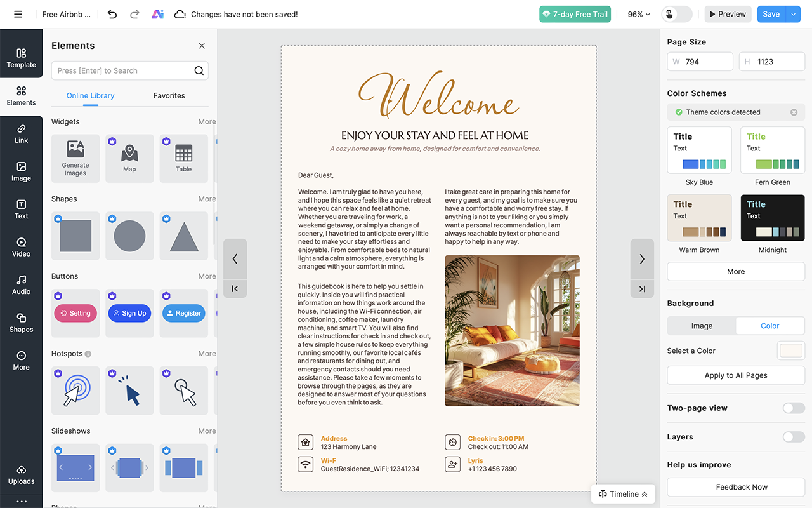Click the 7-day Free Trial button

click(x=575, y=14)
